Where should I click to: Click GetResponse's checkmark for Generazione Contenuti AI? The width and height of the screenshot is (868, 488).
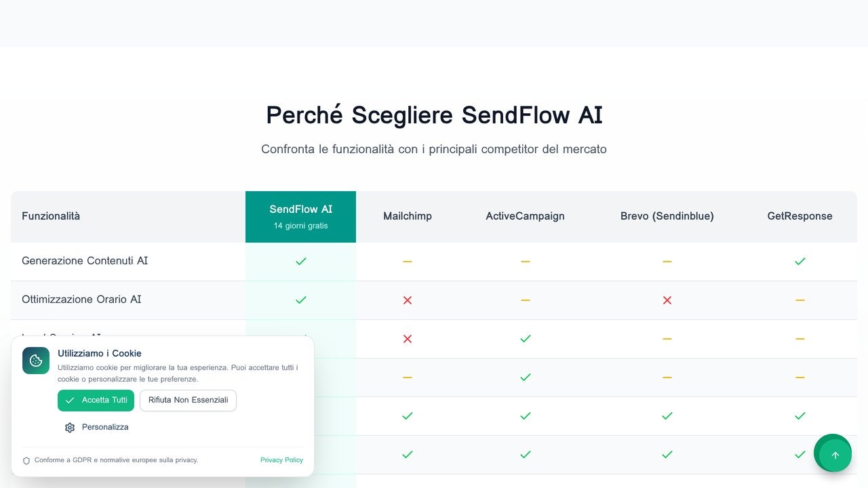point(800,261)
